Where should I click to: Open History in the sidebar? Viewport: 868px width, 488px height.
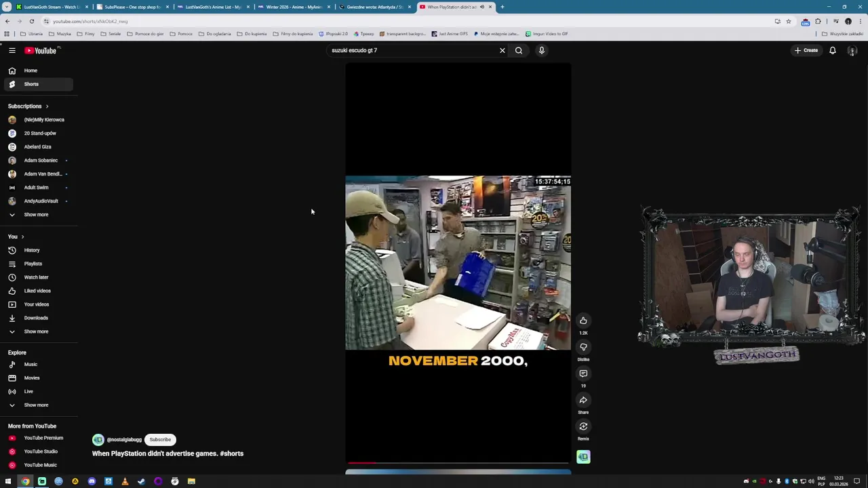pyautogui.click(x=38, y=250)
